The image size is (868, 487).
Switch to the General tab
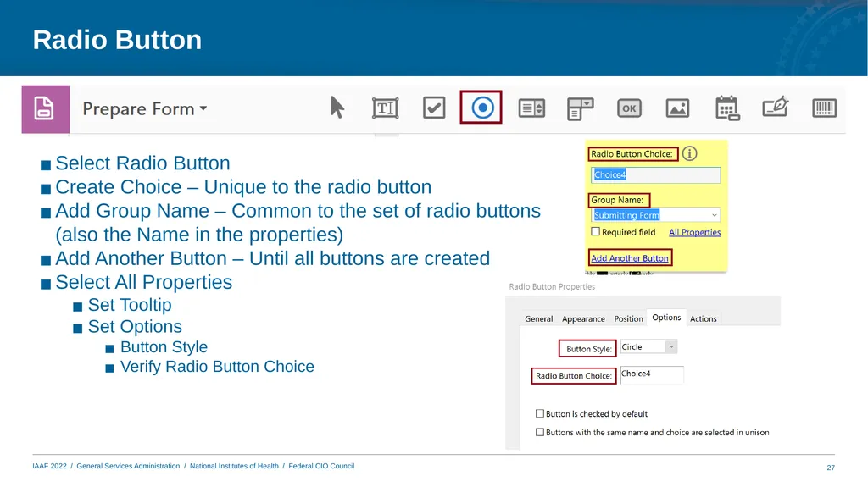pyautogui.click(x=538, y=318)
